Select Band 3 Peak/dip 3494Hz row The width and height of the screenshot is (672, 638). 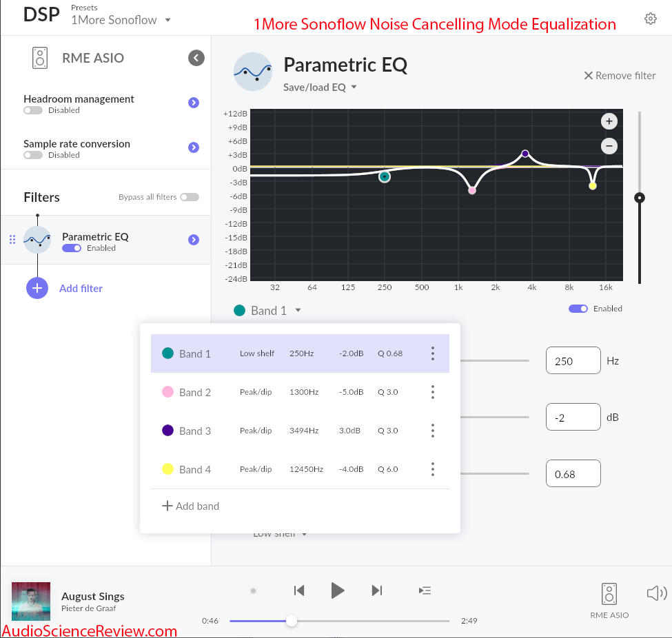pyautogui.click(x=300, y=431)
